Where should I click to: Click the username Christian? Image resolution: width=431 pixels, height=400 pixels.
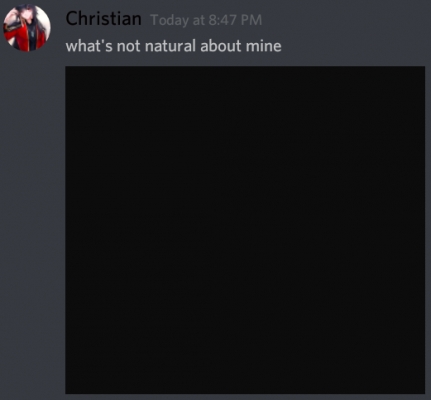tap(103, 18)
